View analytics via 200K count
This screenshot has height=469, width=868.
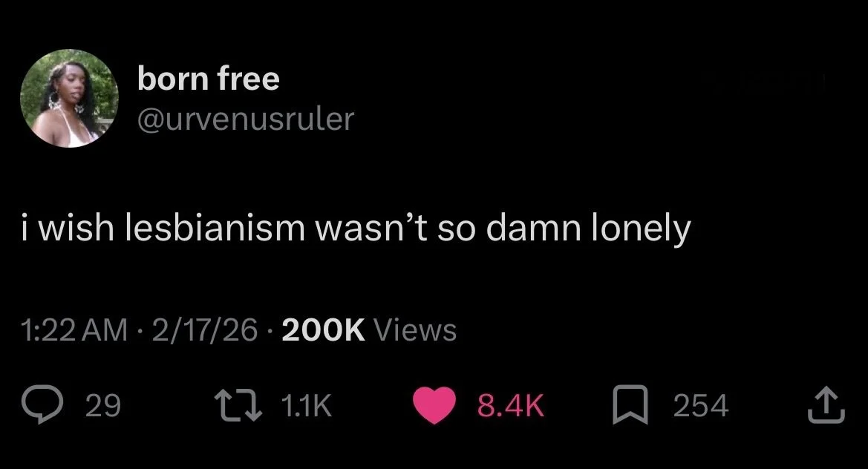[x=323, y=330]
